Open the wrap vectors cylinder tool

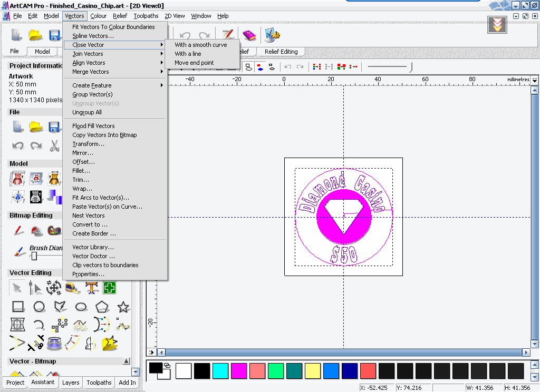54,344
